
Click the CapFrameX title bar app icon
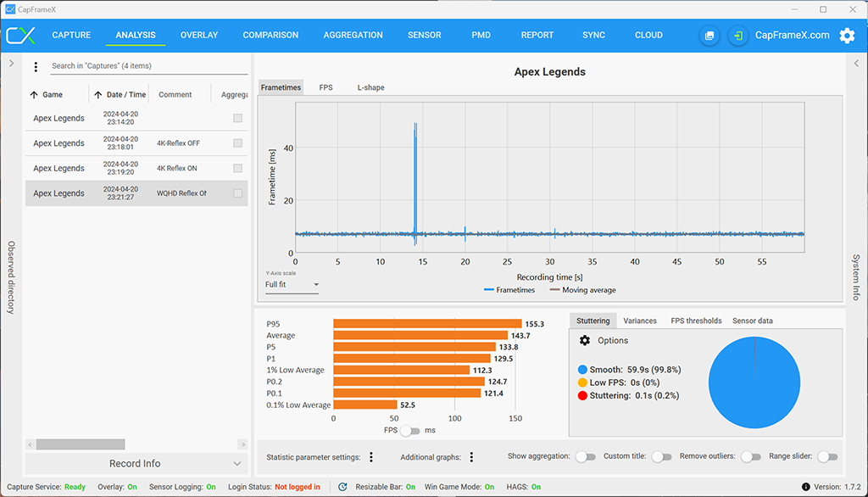click(x=10, y=9)
